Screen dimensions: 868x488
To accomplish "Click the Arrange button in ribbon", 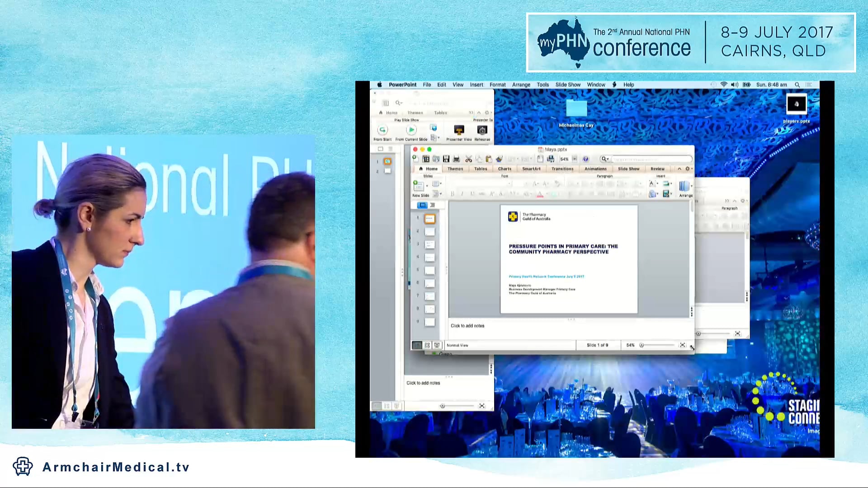I will click(685, 188).
